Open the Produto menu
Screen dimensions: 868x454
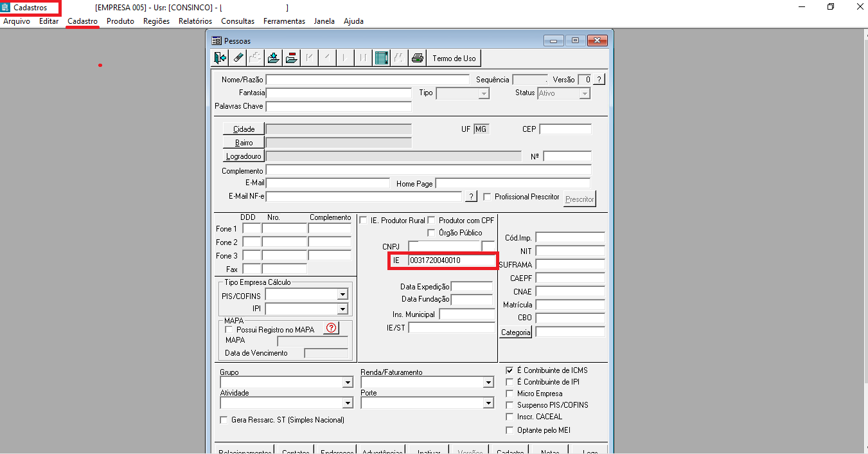pos(120,21)
